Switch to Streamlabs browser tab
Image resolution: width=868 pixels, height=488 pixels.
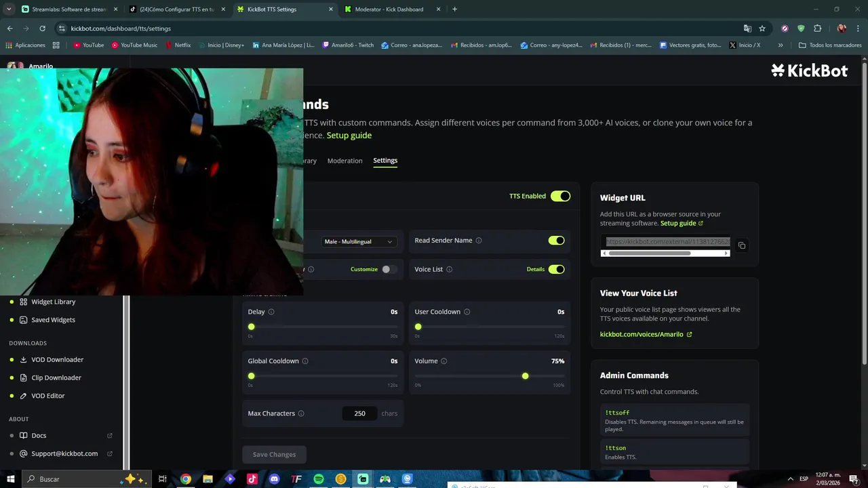[68, 9]
